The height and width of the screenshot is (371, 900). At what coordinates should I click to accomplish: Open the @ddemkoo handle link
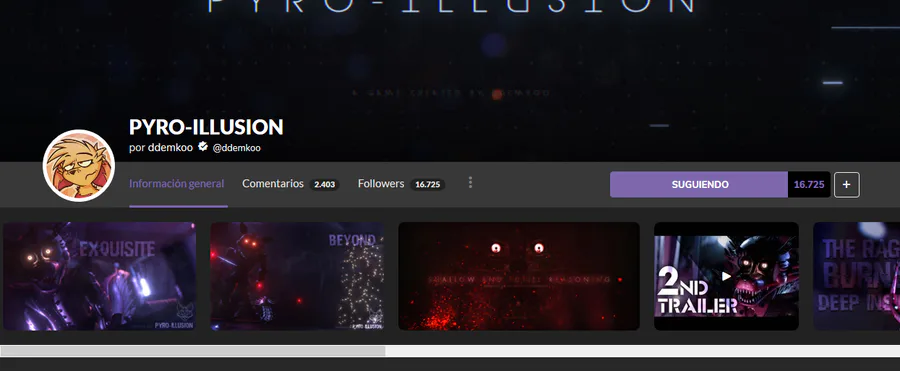236,148
